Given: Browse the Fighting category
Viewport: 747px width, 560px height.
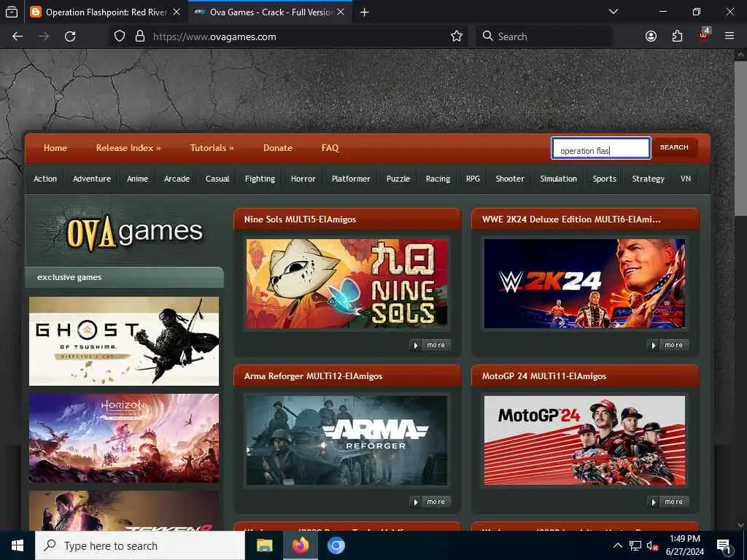Looking at the screenshot, I should coord(260,179).
